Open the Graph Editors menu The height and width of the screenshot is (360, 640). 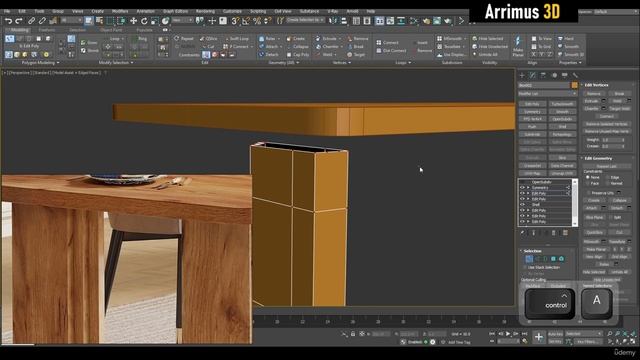click(175, 11)
